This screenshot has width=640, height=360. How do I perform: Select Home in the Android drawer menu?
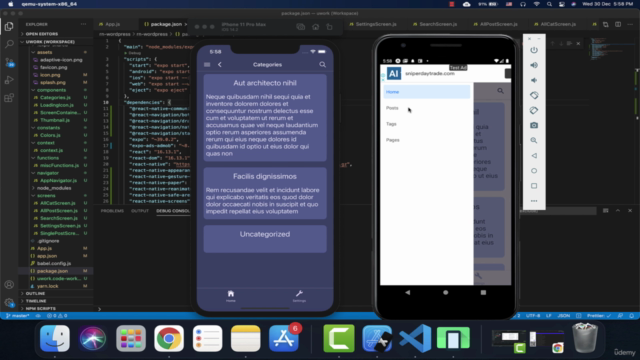point(427,92)
